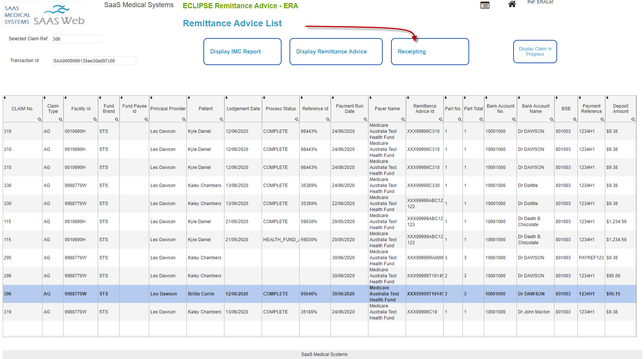Open search icon in Payment Run Date column
644x359 pixels.
365,119
